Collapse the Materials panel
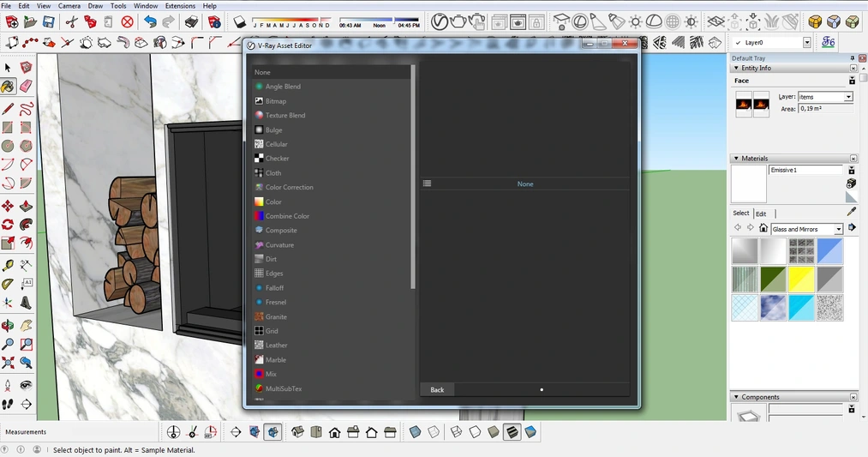Screen dimensions: 868x457 (736, 158)
